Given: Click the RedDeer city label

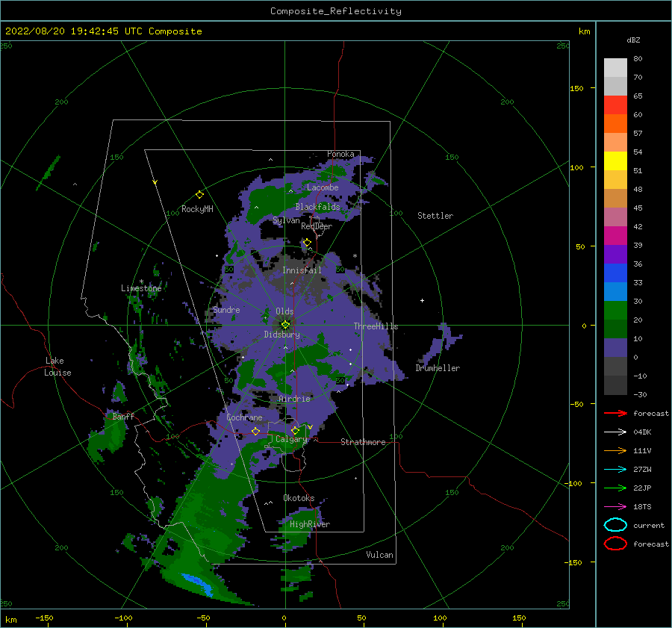Looking at the screenshot, I should click(317, 226).
